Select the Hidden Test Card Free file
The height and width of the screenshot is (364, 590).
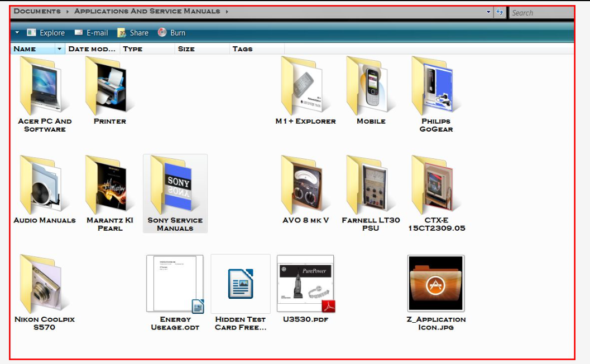[x=241, y=293]
